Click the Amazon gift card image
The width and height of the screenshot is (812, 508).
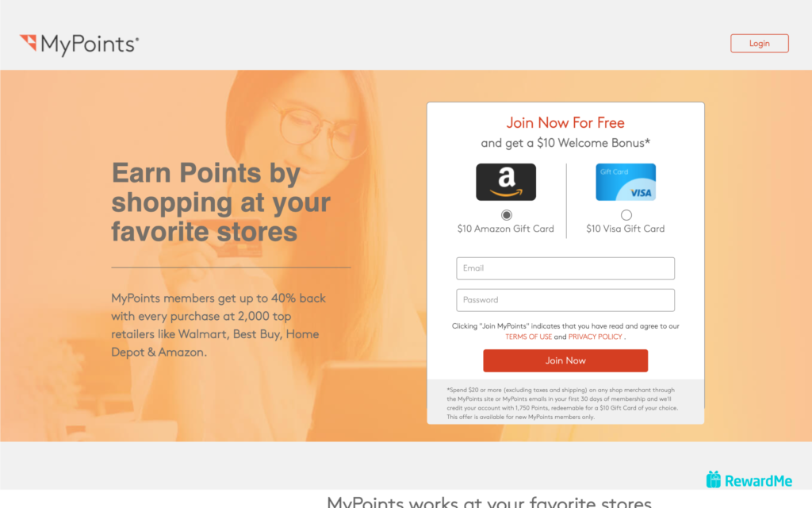coord(506,182)
